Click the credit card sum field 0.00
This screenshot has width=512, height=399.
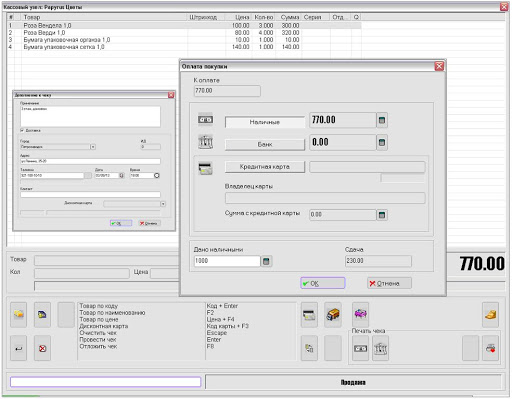tap(343, 215)
